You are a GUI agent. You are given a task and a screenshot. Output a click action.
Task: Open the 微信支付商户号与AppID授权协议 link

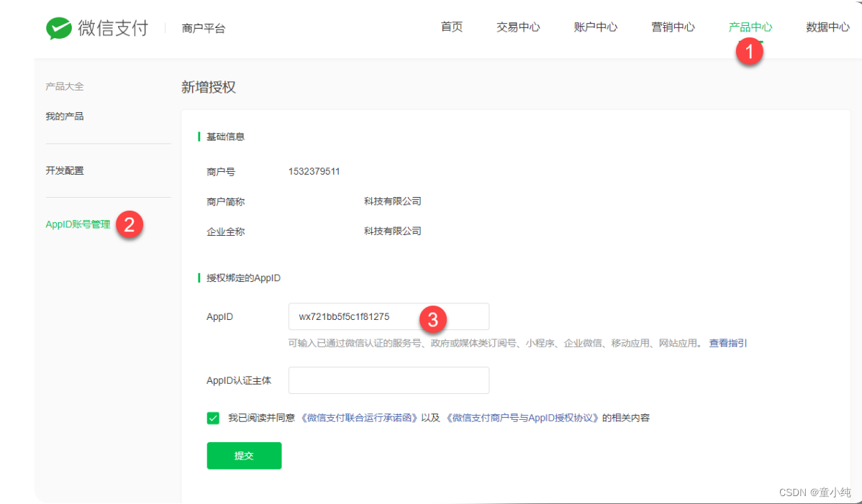(x=522, y=418)
